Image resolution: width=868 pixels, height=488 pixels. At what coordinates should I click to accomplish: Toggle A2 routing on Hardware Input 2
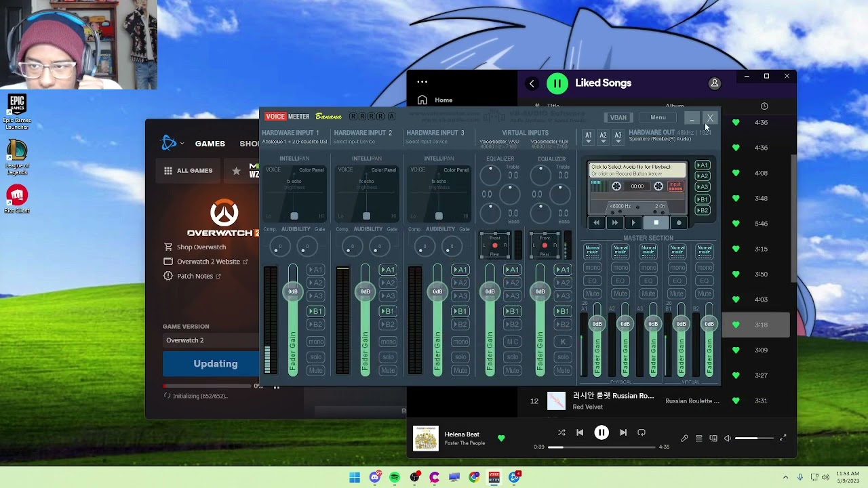pos(388,283)
